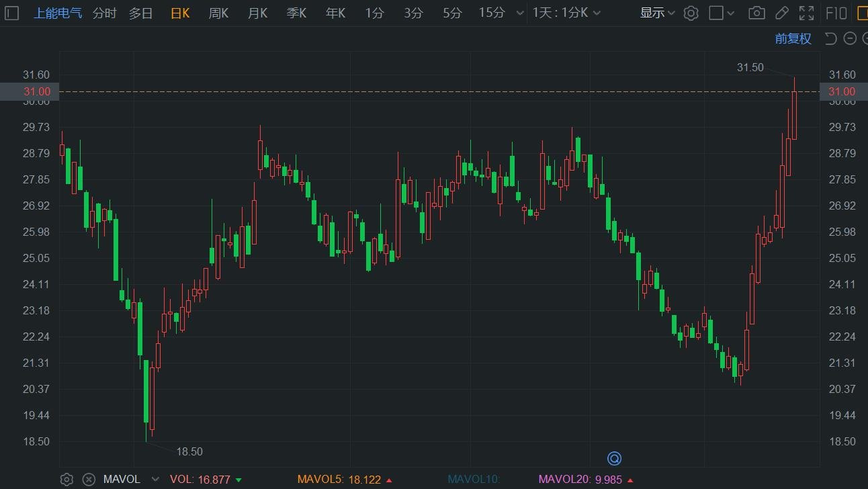
Task: Select the 季K quarterly tab
Action: (296, 13)
